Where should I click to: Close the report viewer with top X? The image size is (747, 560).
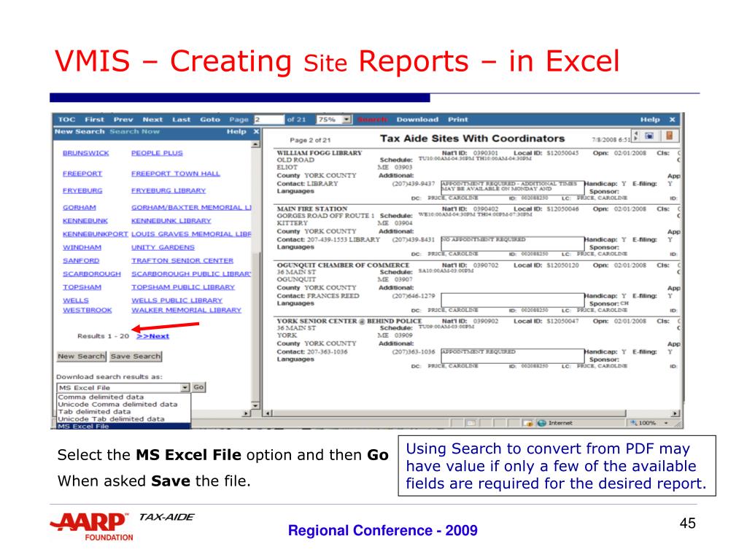click(672, 120)
